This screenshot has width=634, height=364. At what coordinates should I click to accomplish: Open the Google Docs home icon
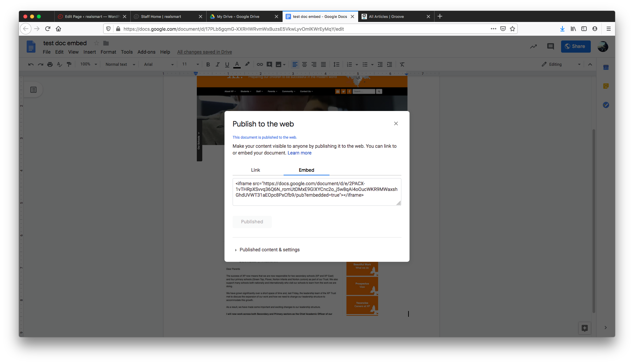(x=31, y=47)
